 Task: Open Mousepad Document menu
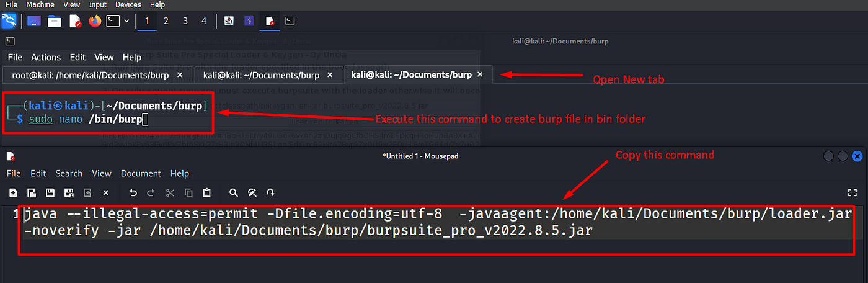141,173
